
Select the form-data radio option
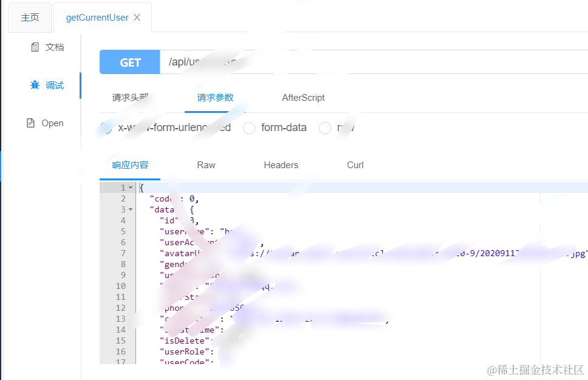249,128
